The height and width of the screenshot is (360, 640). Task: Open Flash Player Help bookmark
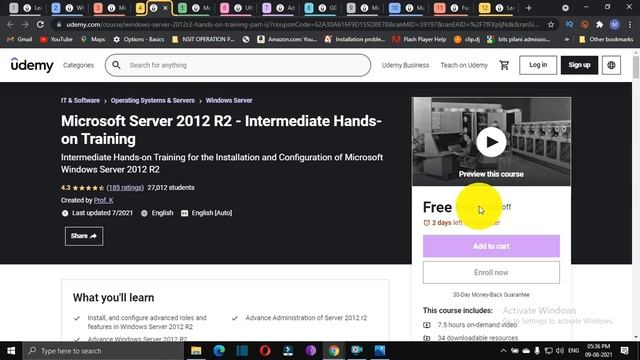click(x=419, y=39)
